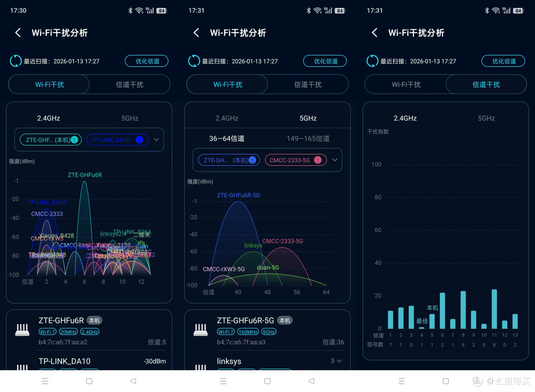Tap back arrow in middle phone screen
The image size is (535, 392).
coord(196,33)
